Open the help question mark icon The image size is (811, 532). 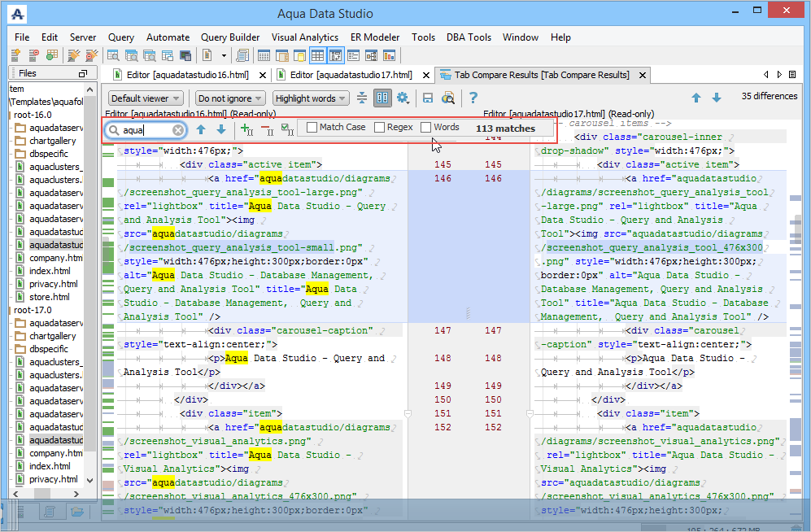473,98
